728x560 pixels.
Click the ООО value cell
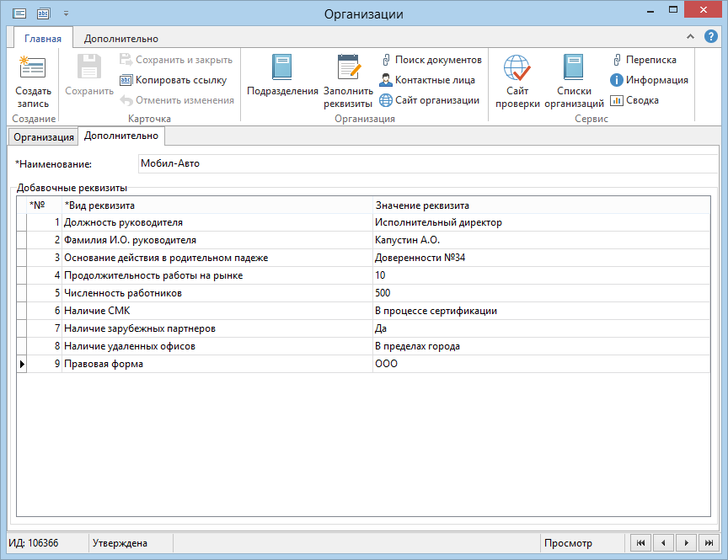[541, 364]
